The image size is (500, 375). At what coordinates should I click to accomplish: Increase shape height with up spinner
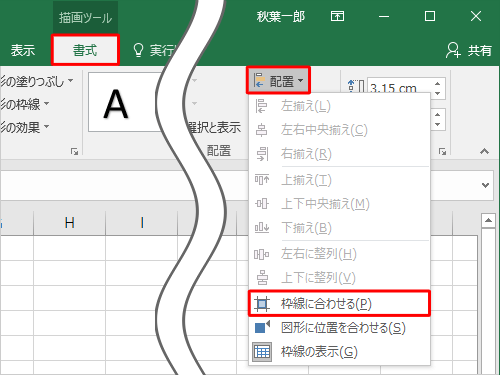click(438, 83)
